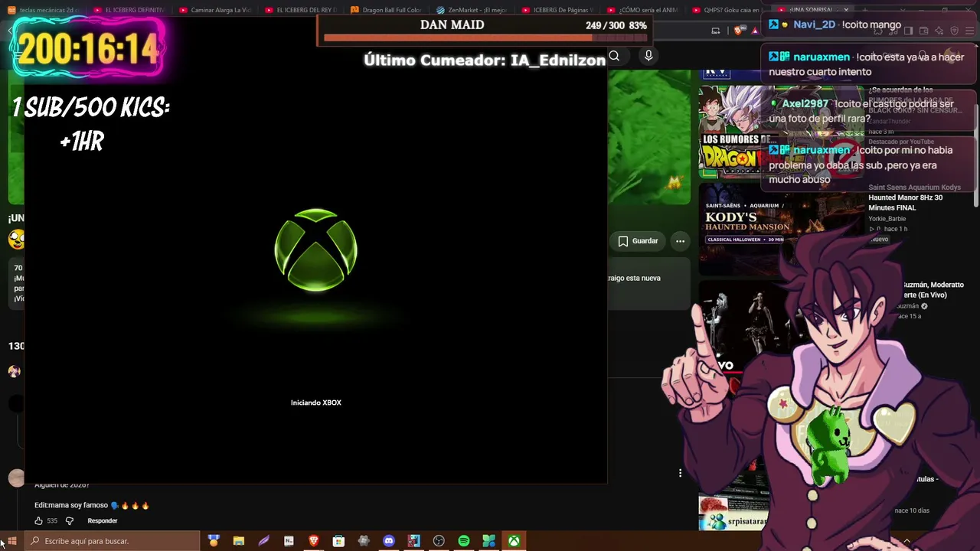980x551 pixels.
Task: Click the YouTube voice search microphone
Action: tap(648, 56)
